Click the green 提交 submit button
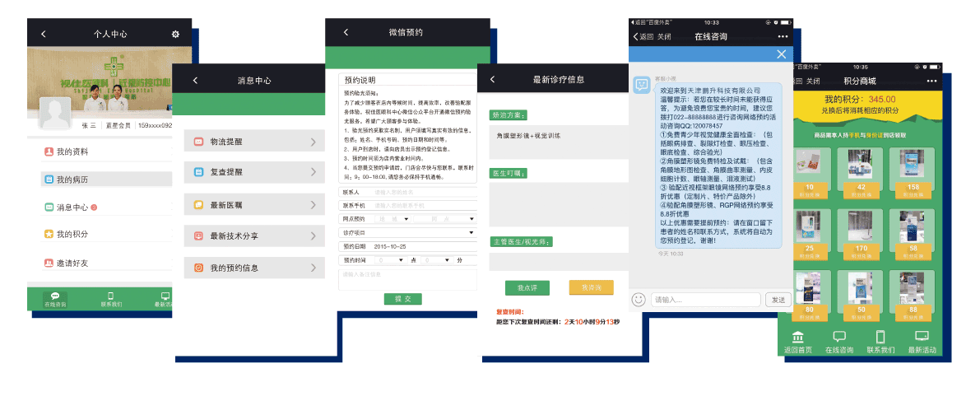The height and width of the screenshot is (401, 980). 402,299
